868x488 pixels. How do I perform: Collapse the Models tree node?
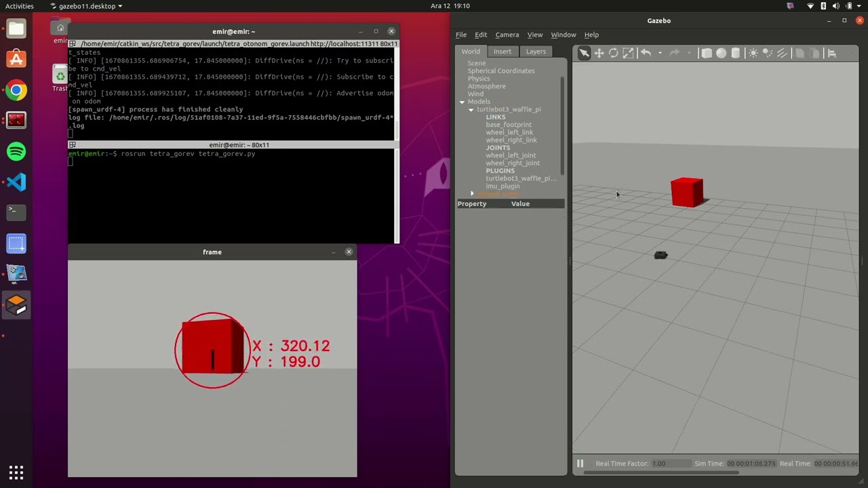[x=462, y=102]
